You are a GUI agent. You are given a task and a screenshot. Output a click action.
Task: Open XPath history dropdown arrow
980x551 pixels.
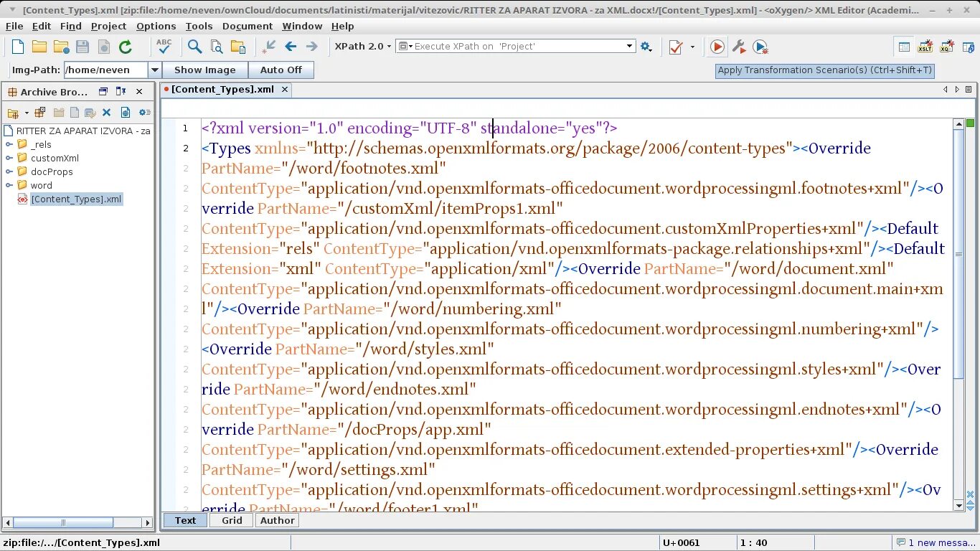click(x=629, y=47)
